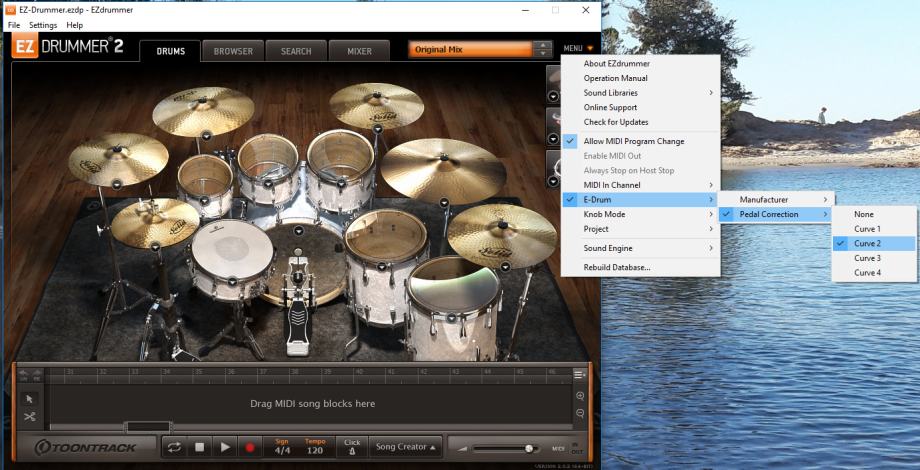Select the checked Curve 2 option
Screen dimensions: 920x470
874,244
